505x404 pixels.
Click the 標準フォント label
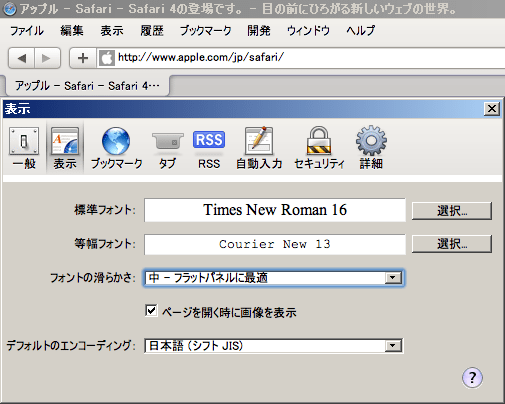click(x=105, y=210)
